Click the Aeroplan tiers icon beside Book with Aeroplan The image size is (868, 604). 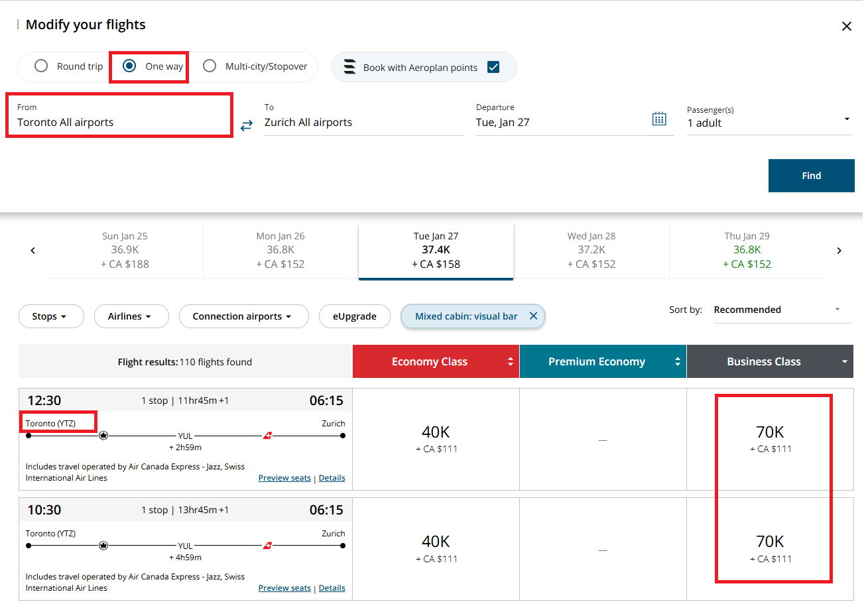point(347,67)
